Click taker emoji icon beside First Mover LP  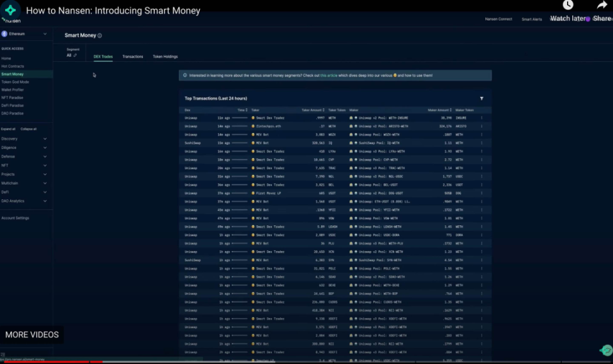[253, 193]
